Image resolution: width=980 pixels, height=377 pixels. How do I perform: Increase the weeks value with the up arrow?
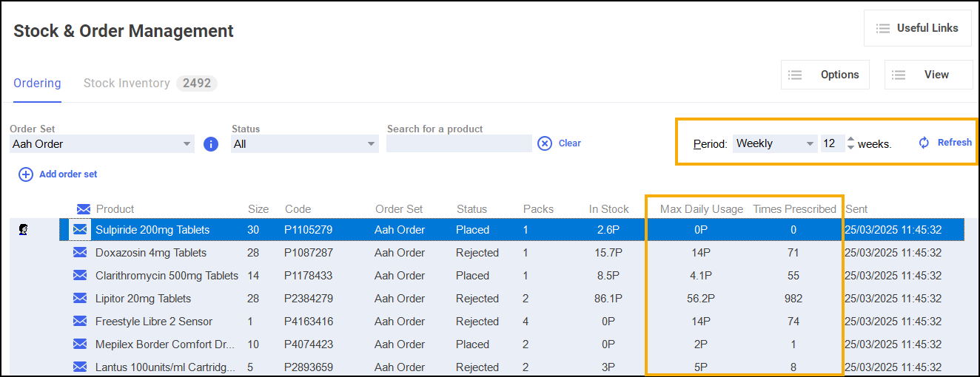point(850,140)
